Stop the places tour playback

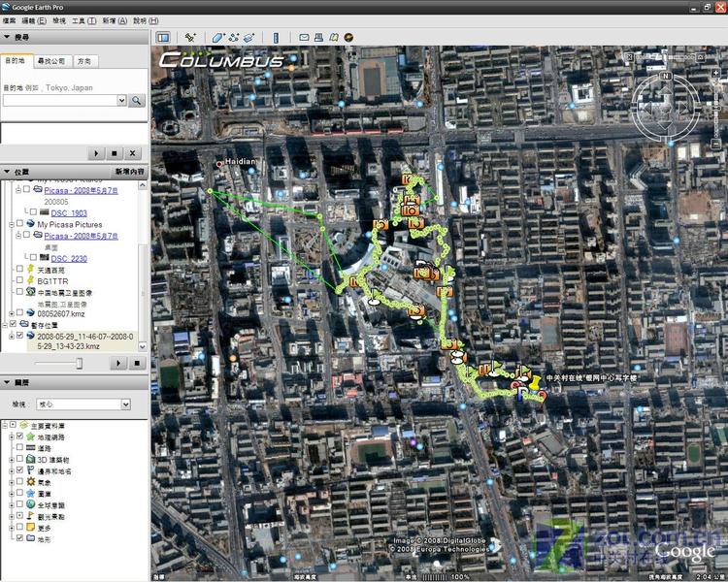pyautogui.click(x=137, y=363)
